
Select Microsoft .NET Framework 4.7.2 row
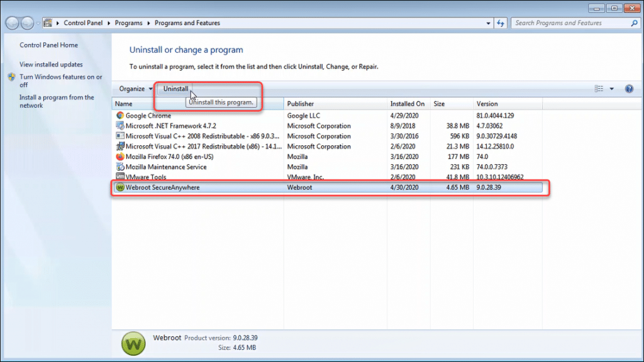coord(327,126)
